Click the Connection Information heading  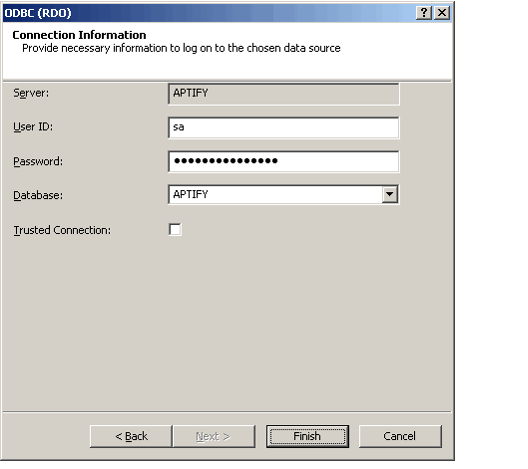pyautogui.click(x=79, y=35)
